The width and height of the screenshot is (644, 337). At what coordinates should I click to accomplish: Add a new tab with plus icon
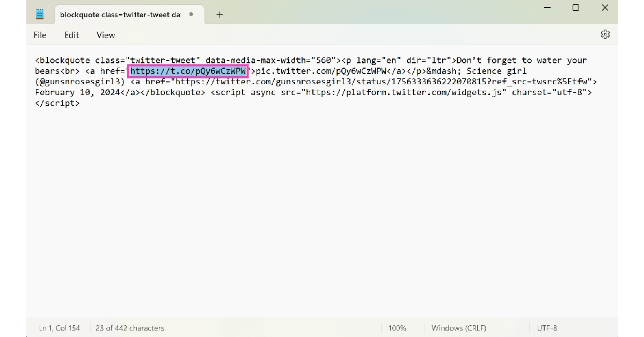click(219, 14)
